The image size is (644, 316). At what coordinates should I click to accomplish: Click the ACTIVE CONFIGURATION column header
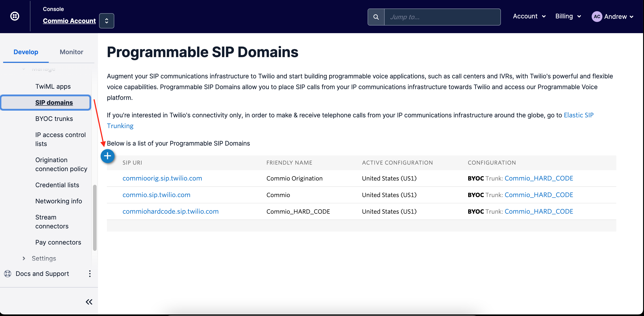tap(397, 163)
